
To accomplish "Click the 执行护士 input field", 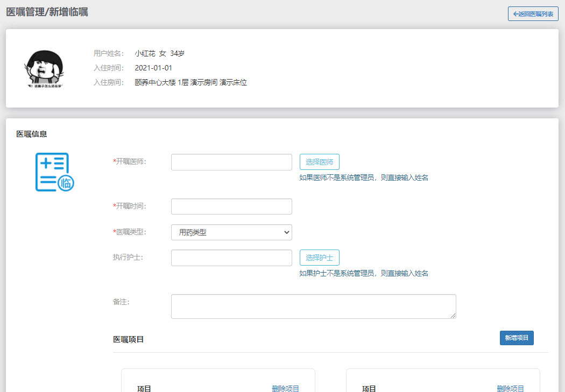I will coord(231,258).
